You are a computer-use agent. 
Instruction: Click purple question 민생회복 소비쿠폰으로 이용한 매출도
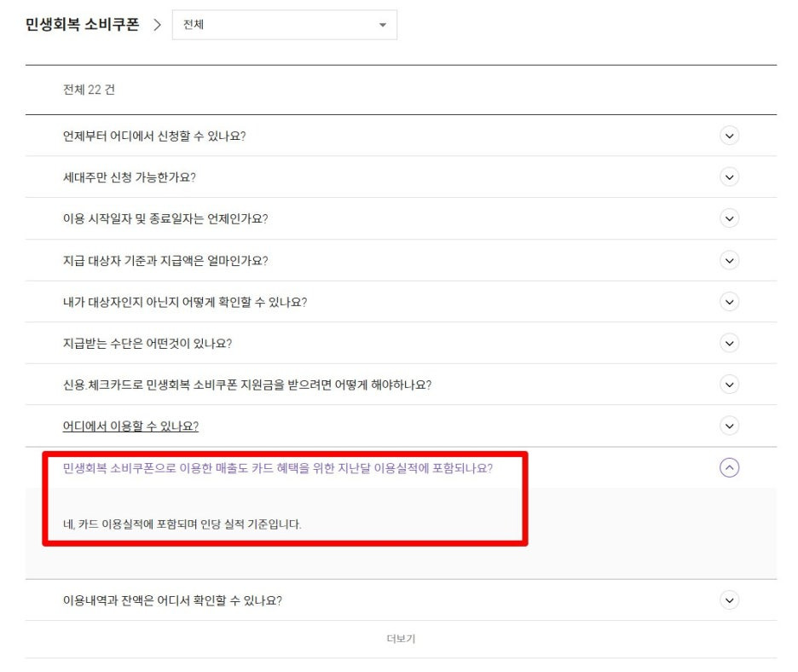pyautogui.click(x=277, y=468)
